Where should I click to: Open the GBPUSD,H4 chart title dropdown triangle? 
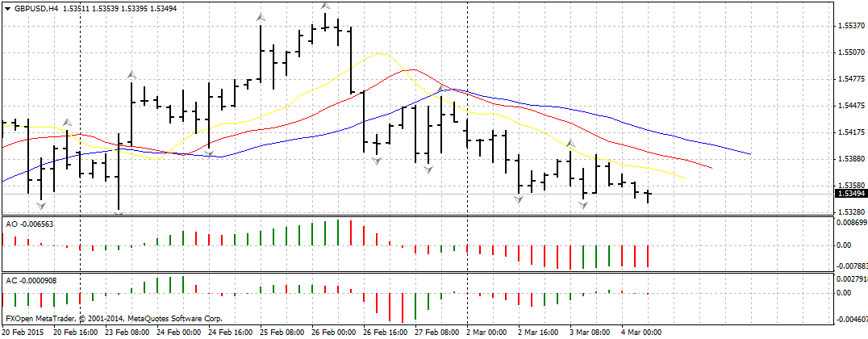(6, 9)
